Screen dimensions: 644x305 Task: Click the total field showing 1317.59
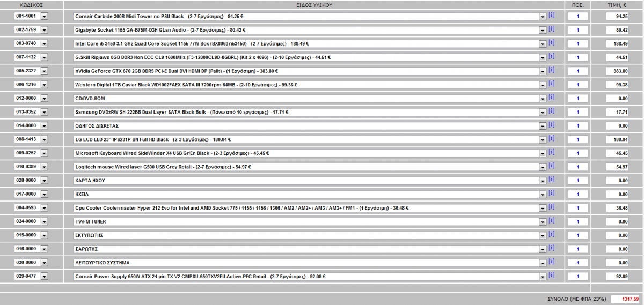pyautogui.click(x=626, y=299)
